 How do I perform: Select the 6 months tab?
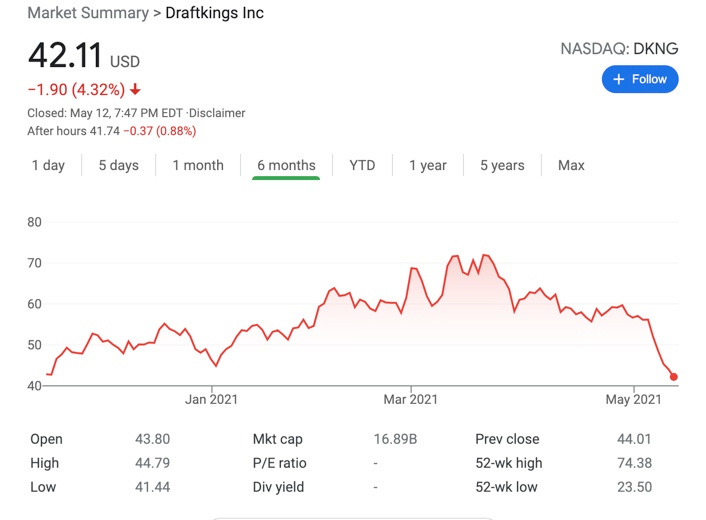click(286, 165)
